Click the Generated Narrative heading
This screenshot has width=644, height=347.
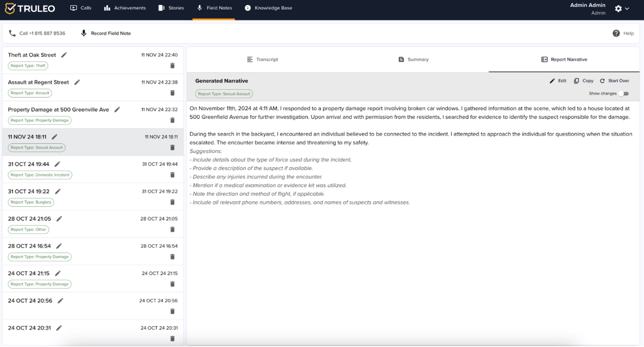pos(221,81)
